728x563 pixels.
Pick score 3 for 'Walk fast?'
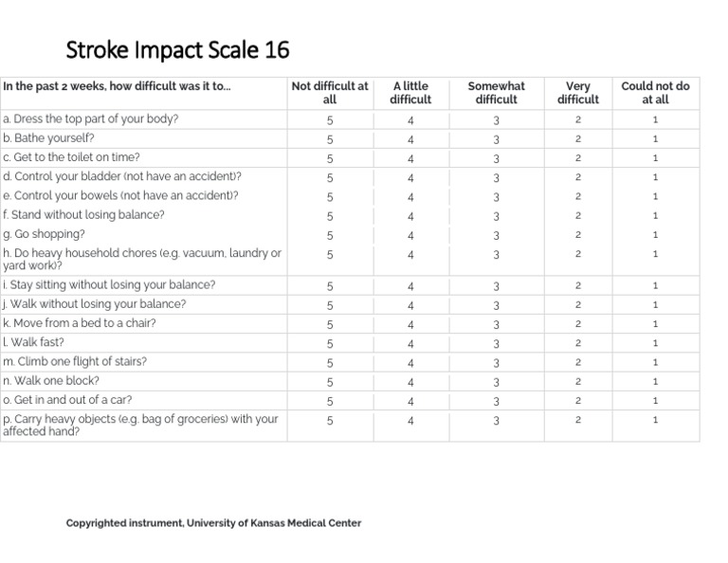[x=496, y=343]
